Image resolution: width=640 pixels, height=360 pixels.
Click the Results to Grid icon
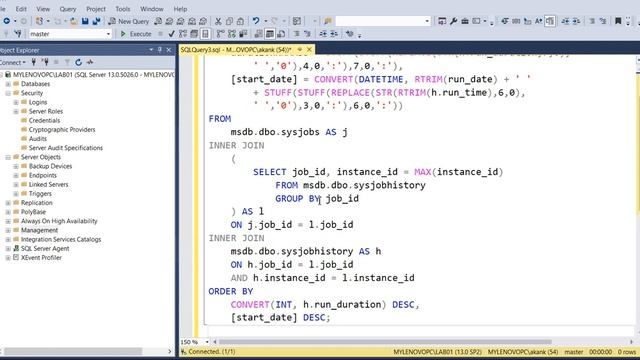(x=270, y=34)
